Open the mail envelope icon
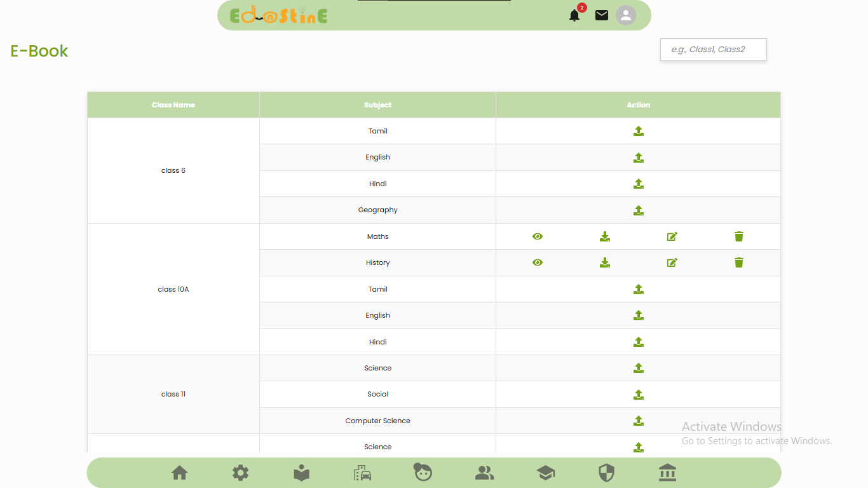This screenshot has width=868, height=488. (601, 15)
